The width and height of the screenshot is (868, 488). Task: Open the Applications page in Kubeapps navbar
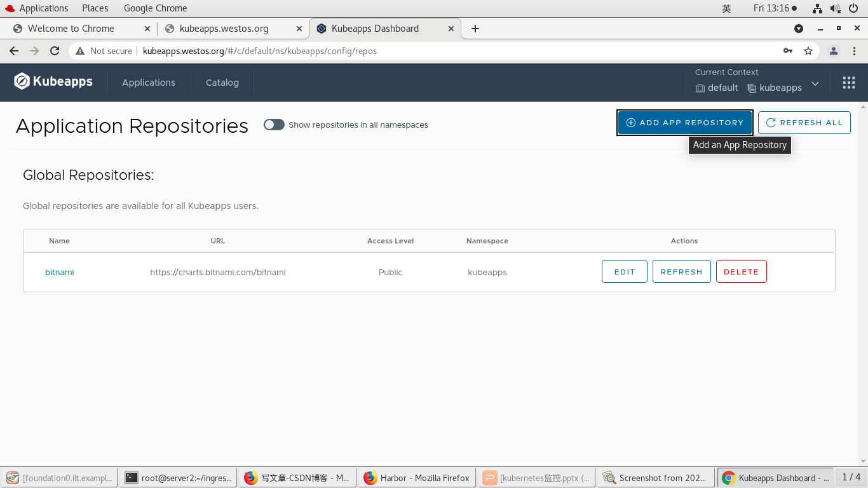coord(149,83)
